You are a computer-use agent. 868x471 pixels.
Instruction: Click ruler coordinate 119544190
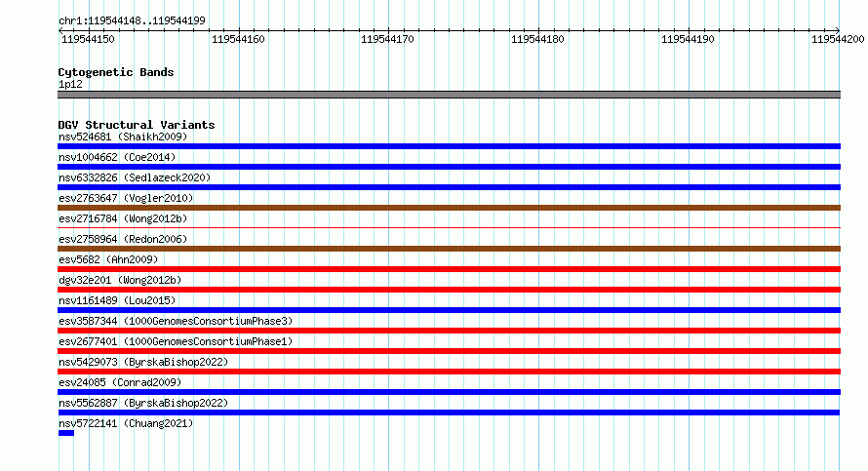click(688, 39)
